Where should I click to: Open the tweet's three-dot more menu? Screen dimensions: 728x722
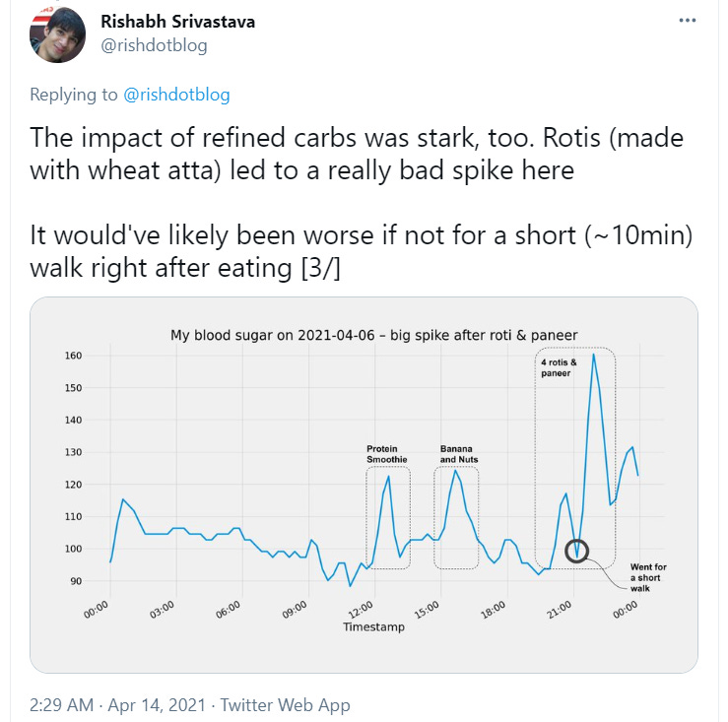688,21
